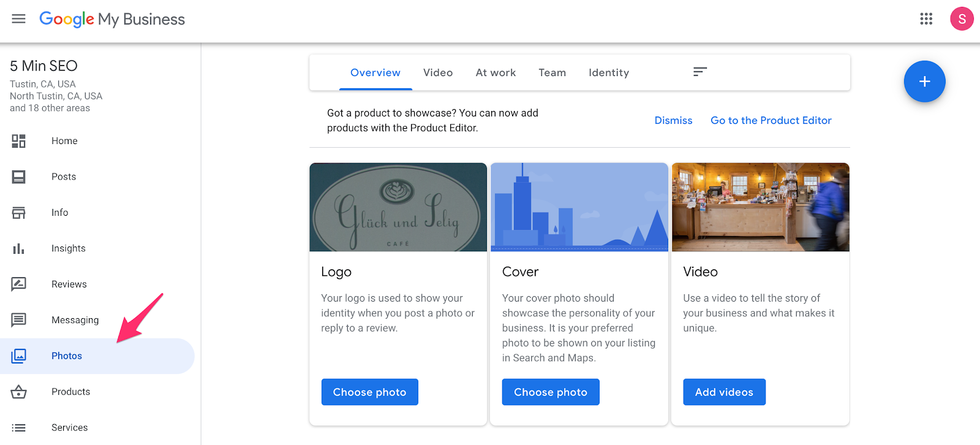Click Choose photo under Cover
980x445 pixels.
pos(551,392)
